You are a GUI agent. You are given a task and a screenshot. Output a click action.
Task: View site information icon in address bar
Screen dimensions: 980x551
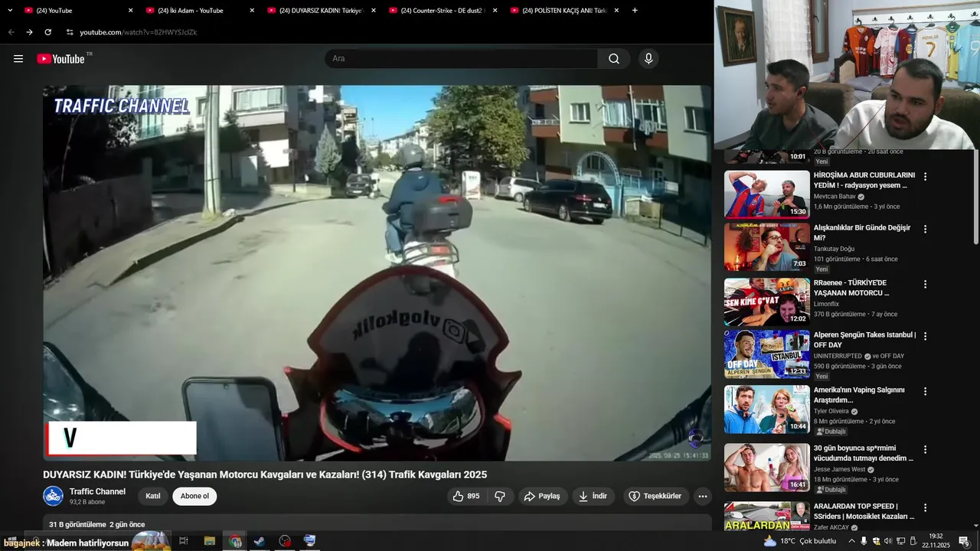[70, 32]
